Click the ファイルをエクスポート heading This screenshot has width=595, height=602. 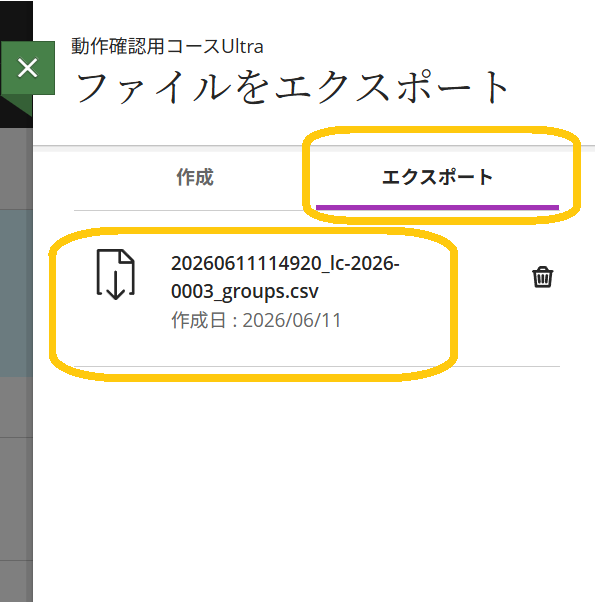[x=293, y=87]
